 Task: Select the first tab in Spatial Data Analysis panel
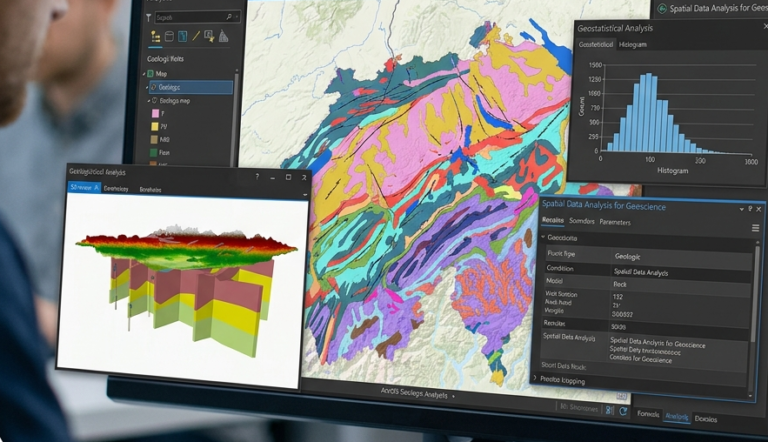coord(552,221)
